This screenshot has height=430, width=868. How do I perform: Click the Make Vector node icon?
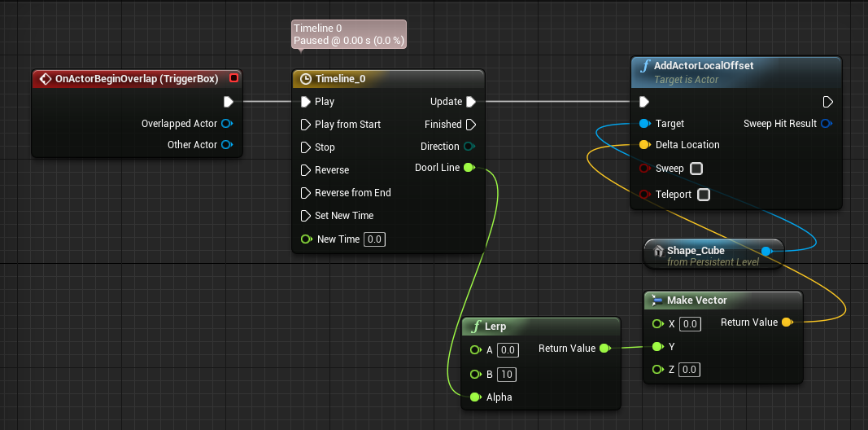pos(657,301)
